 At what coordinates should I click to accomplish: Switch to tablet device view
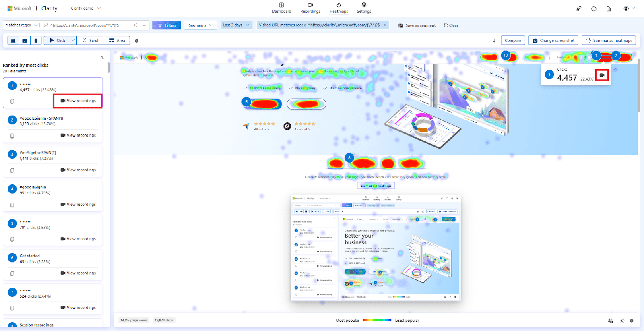(25, 41)
